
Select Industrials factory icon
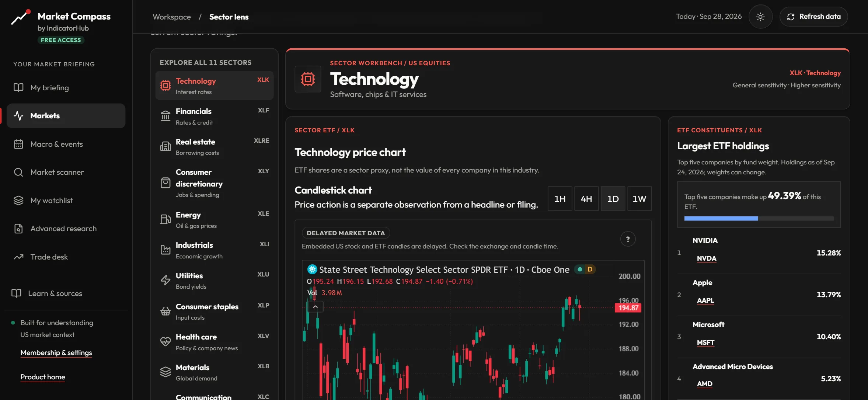pos(165,250)
